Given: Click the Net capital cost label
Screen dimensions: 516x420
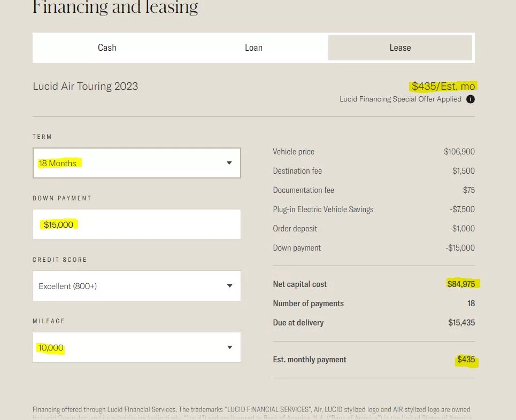Looking at the screenshot, I should point(300,284).
